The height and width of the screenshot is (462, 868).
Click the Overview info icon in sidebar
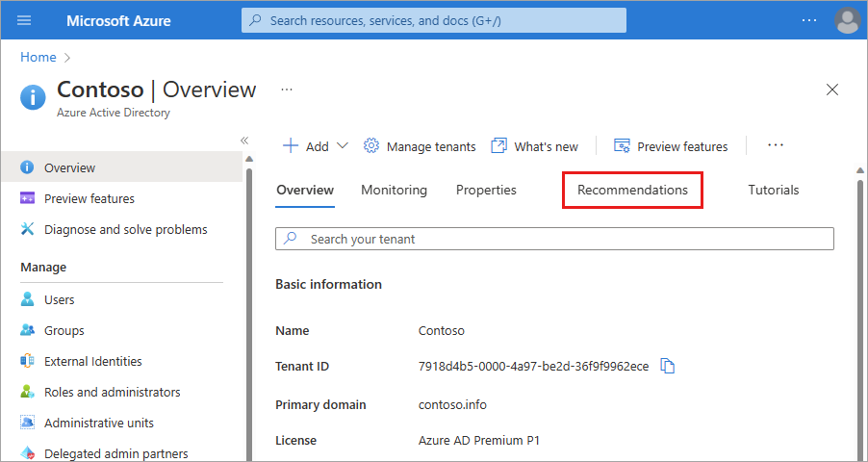pyautogui.click(x=27, y=167)
